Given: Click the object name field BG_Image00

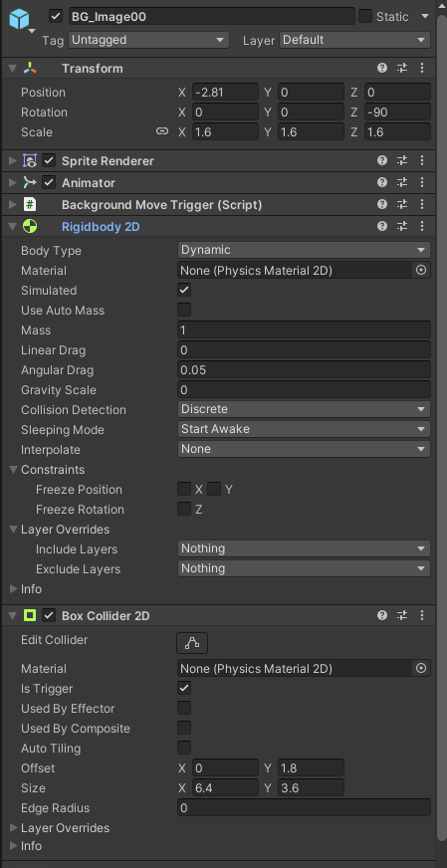Looking at the screenshot, I should (212, 16).
